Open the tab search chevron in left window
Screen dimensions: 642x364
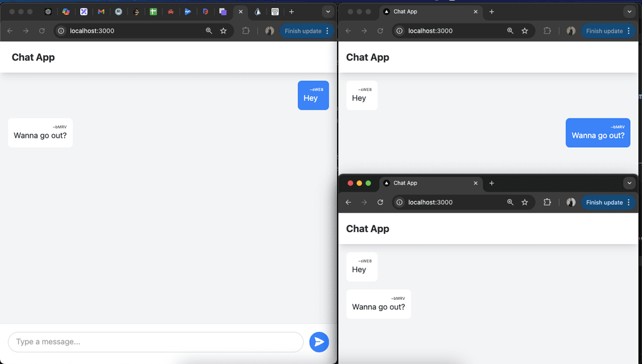click(x=328, y=12)
